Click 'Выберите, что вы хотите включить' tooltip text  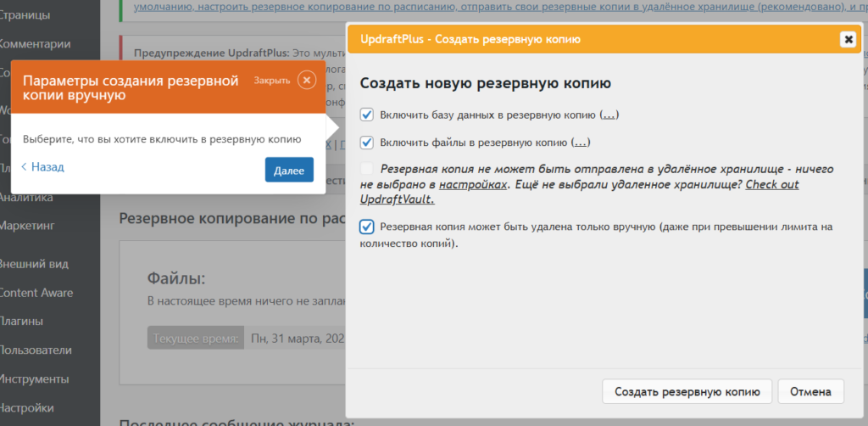pyautogui.click(x=162, y=139)
